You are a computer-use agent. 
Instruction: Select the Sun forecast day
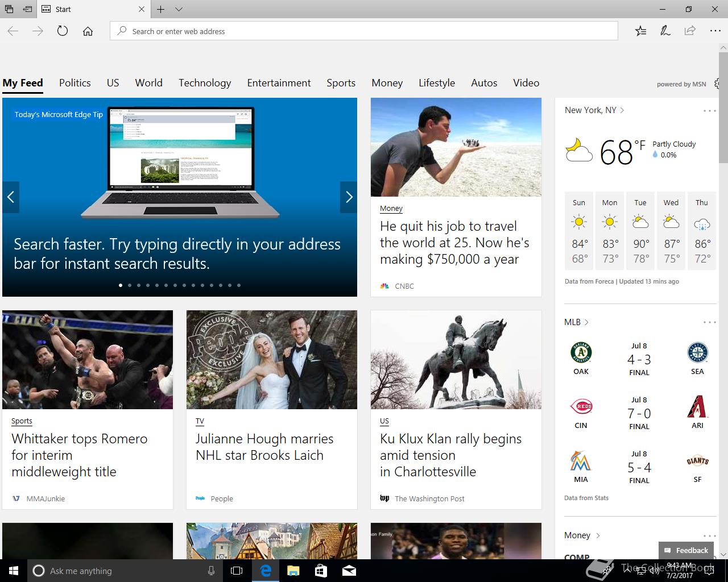(x=579, y=232)
